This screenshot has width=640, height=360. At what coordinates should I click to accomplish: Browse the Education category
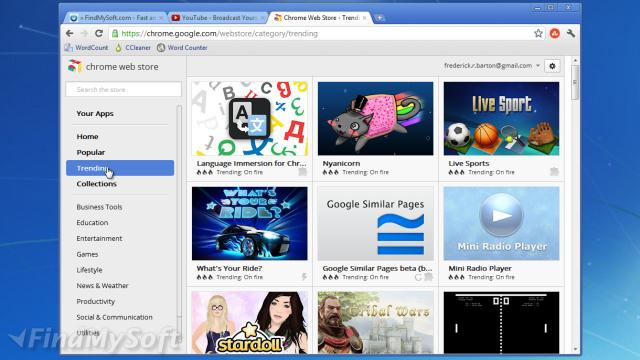92,222
